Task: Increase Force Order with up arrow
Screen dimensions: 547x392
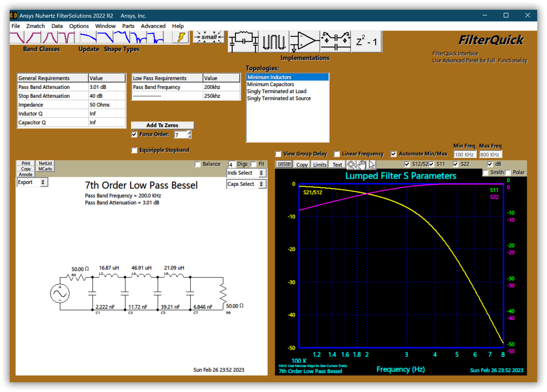Action: [190, 133]
